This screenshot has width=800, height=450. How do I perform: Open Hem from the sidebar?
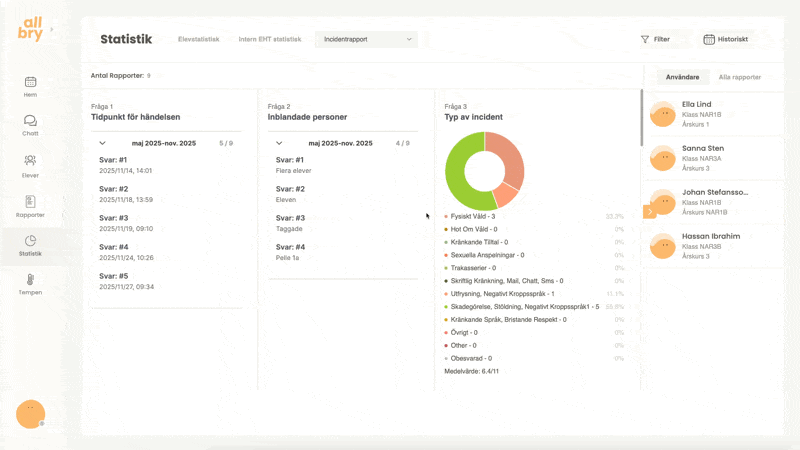coord(30,86)
